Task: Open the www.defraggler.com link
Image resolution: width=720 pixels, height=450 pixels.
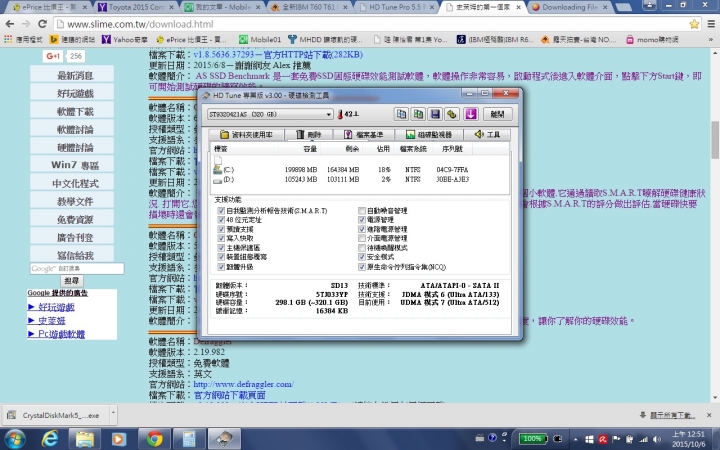Action: [x=243, y=384]
